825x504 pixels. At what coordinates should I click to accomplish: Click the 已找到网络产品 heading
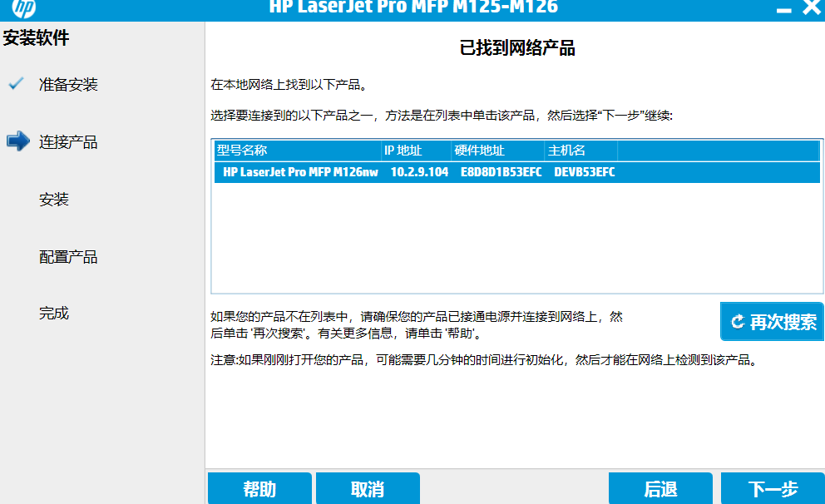517,48
